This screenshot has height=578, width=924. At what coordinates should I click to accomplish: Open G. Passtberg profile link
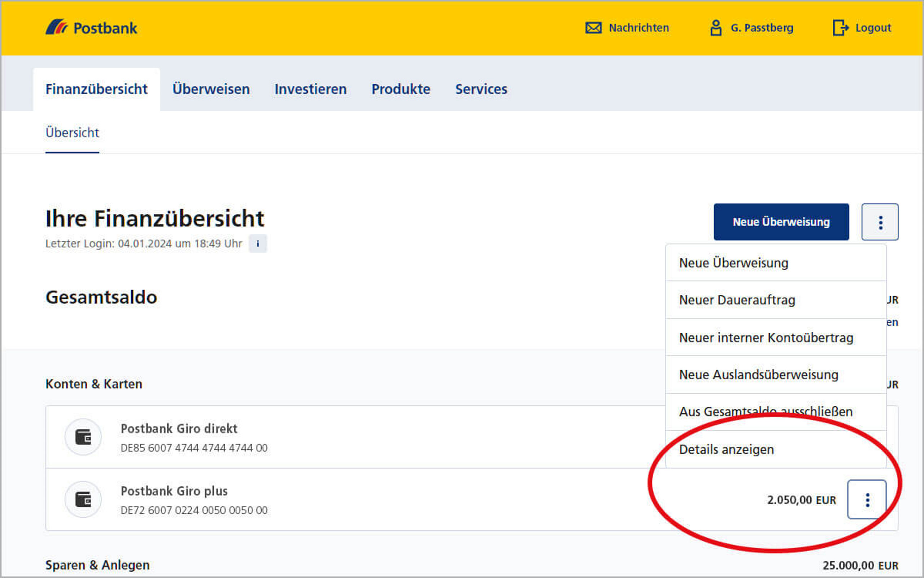pyautogui.click(x=762, y=28)
